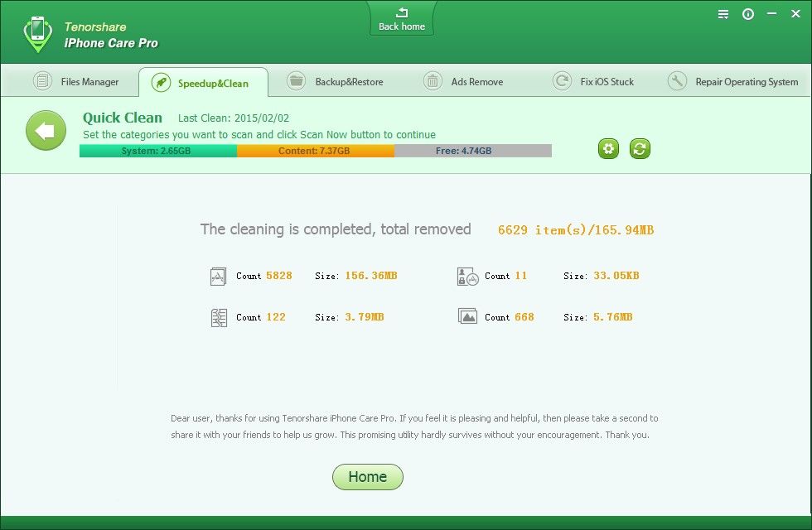This screenshot has height=530, width=812.
Task: Switch to the Files Manager tab
Action: coord(76,82)
